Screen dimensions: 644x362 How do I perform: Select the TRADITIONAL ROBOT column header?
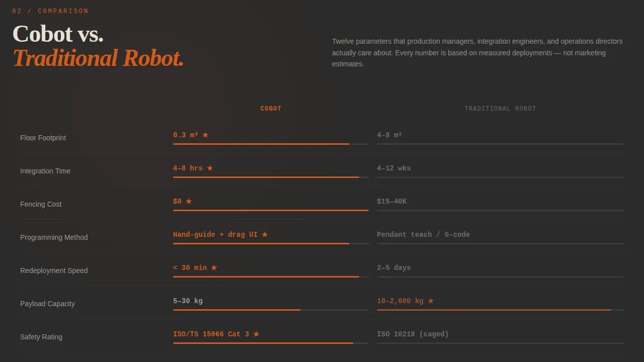500,108
